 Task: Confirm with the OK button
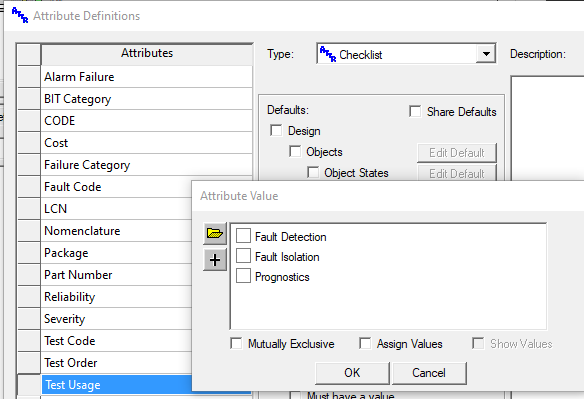click(x=352, y=373)
